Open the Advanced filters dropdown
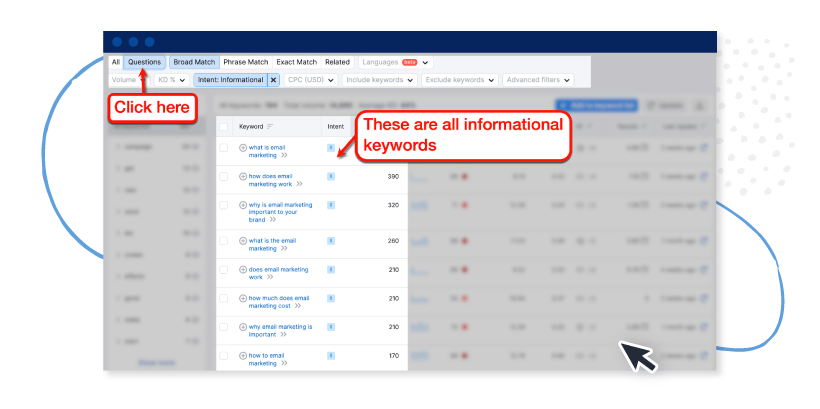 [538, 79]
